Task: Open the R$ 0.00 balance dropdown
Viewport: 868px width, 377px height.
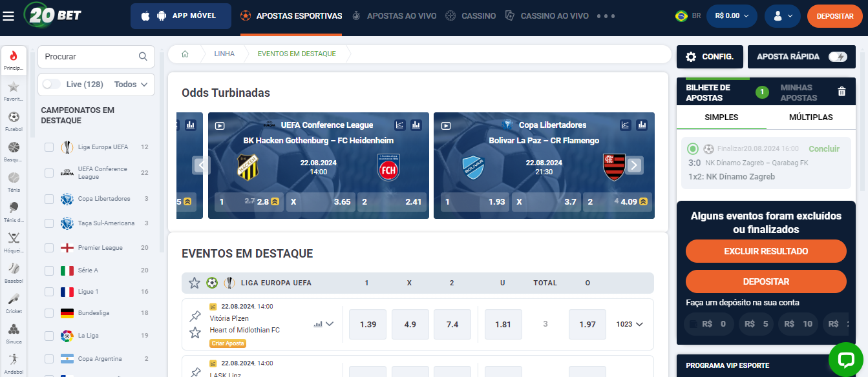Action: click(732, 16)
